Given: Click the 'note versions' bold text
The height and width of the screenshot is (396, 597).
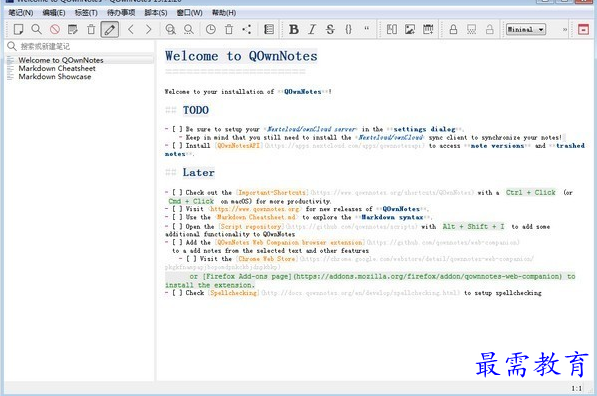Looking at the screenshot, I should pyautogui.click(x=497, y=146).
